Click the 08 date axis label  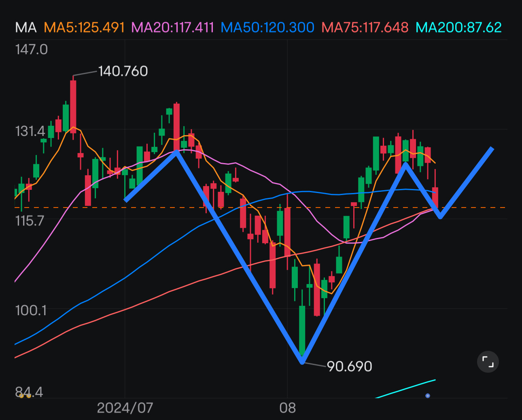pos(288,407)
